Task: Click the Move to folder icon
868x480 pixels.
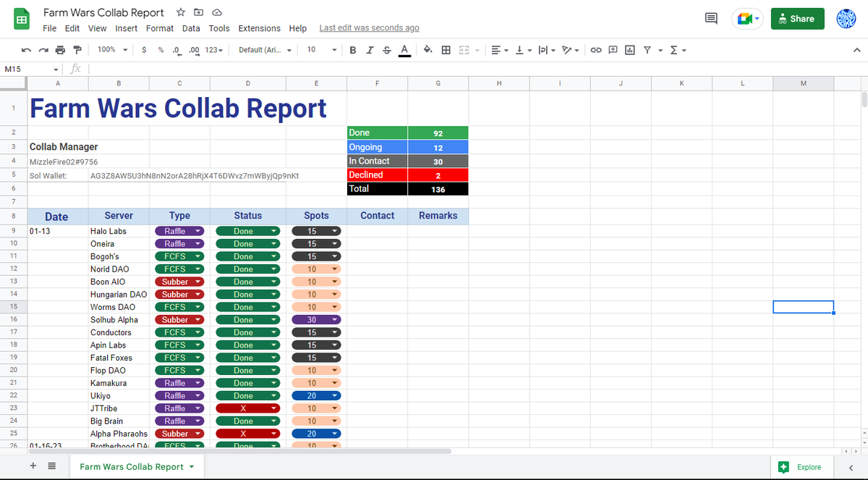Action: click(x=198, y=13)
